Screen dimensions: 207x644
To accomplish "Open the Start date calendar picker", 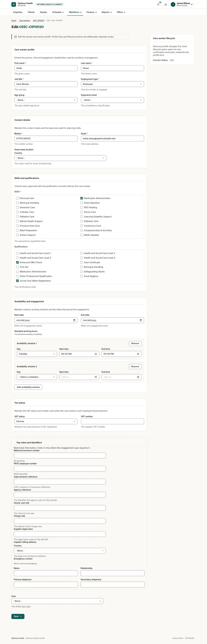I will pos(74,320).
